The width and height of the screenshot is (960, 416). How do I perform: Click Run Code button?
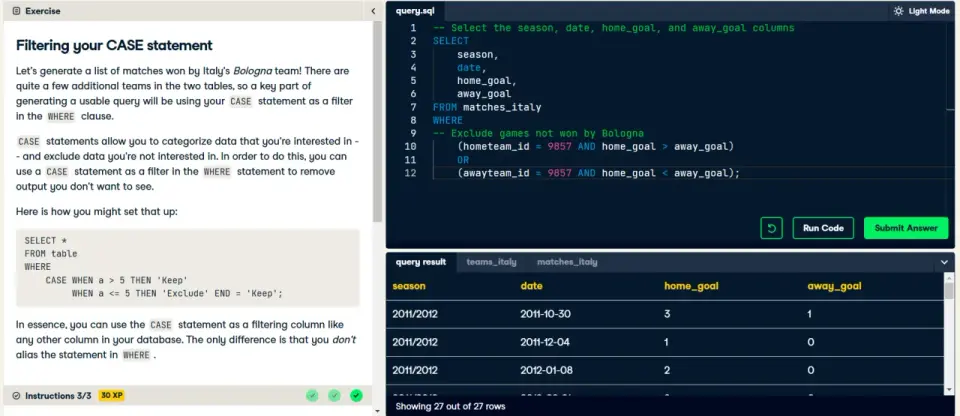pos(823,228)
